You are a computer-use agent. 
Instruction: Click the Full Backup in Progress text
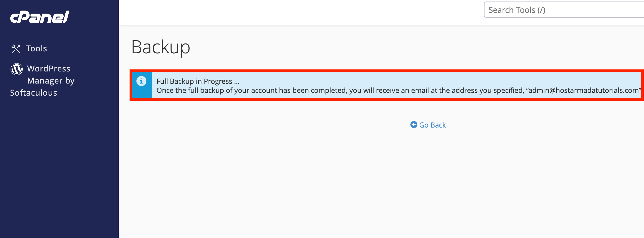point(194,81)
